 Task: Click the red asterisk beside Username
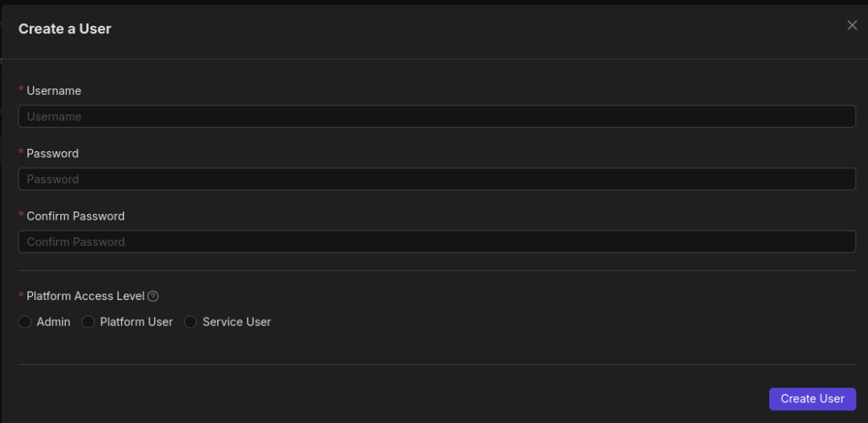(x=21, y=90)
